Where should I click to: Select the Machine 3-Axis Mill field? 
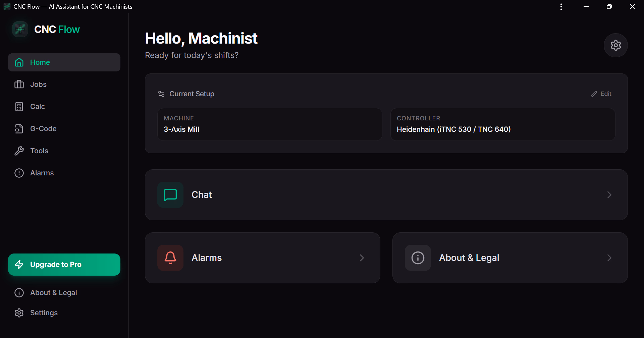pyautogui.click(x=270, y=124)
